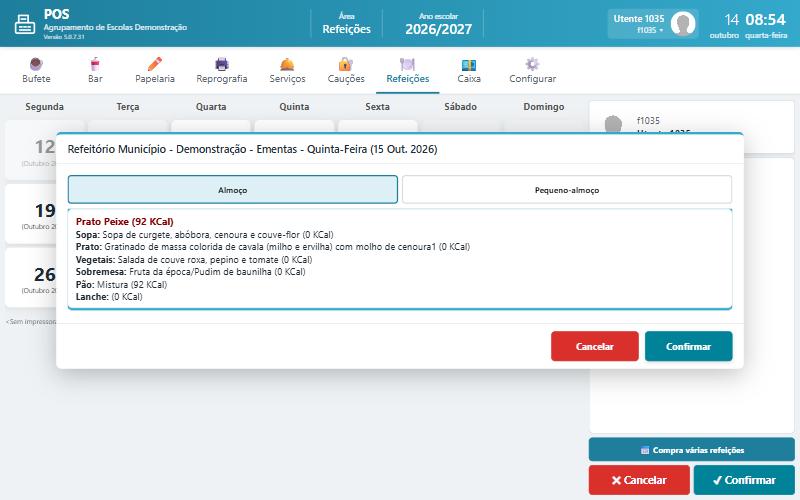Select calendar day 26
Screen dimensions: 800x500
[32, 278]
